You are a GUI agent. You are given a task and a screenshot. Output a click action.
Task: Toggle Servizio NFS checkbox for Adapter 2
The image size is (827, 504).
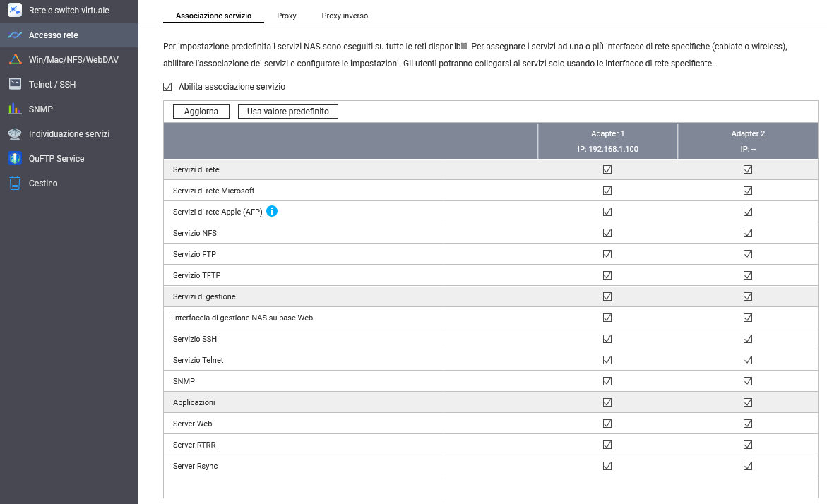748,233
